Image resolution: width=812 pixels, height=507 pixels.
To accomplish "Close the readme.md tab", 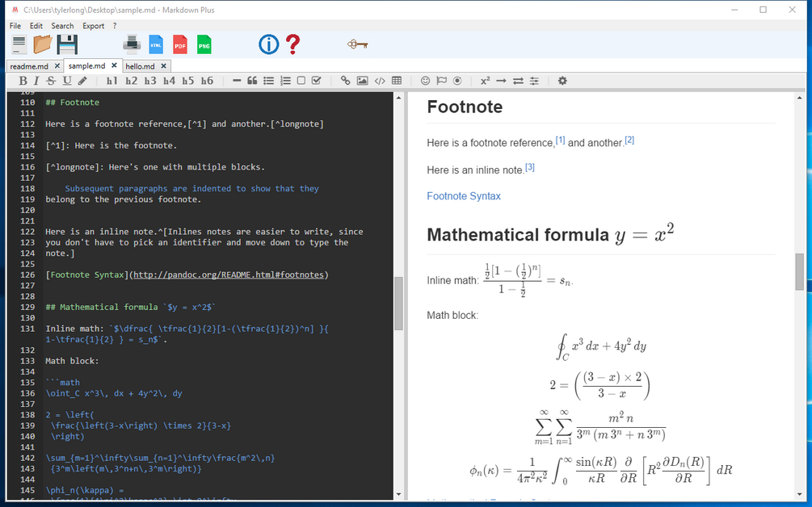I will click(57, 66).
